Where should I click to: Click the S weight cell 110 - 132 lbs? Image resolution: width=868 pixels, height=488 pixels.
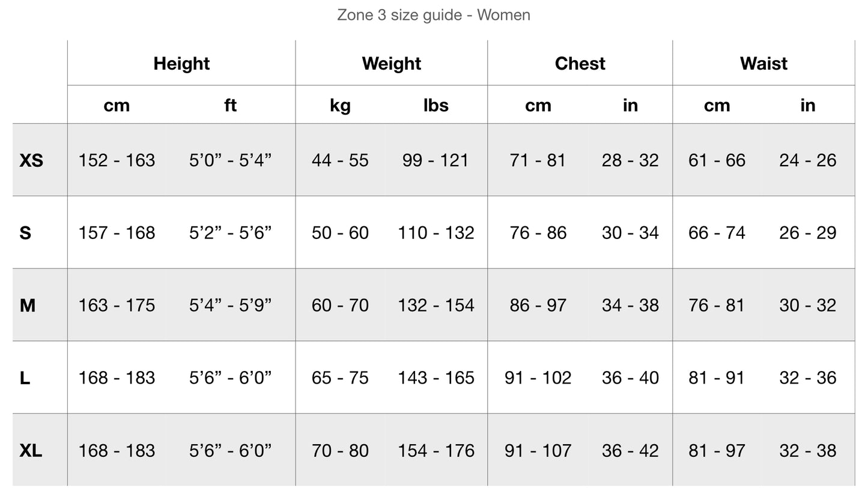tap(436, 233)
